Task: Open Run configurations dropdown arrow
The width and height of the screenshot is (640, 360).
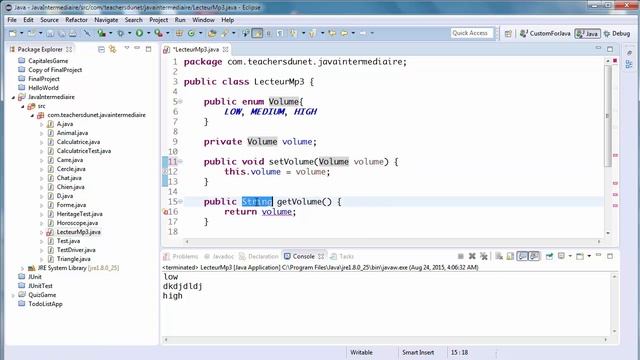Action: click(x=149, y=33)
